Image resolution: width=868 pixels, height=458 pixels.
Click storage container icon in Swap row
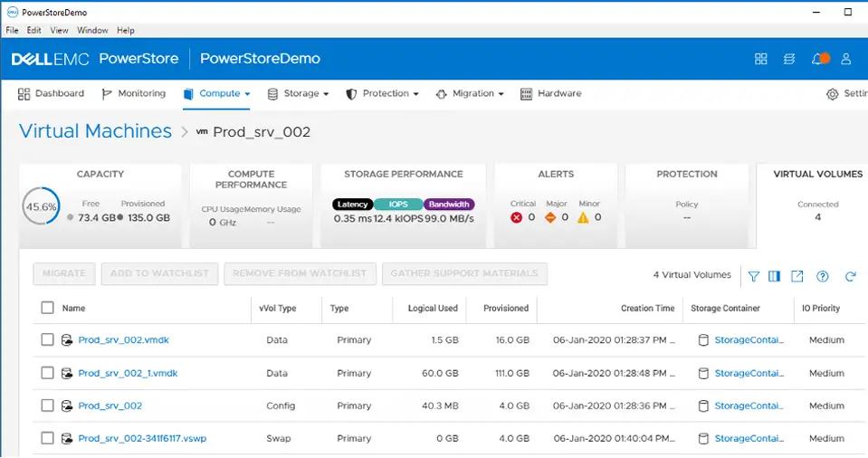[x=703, y=439]
